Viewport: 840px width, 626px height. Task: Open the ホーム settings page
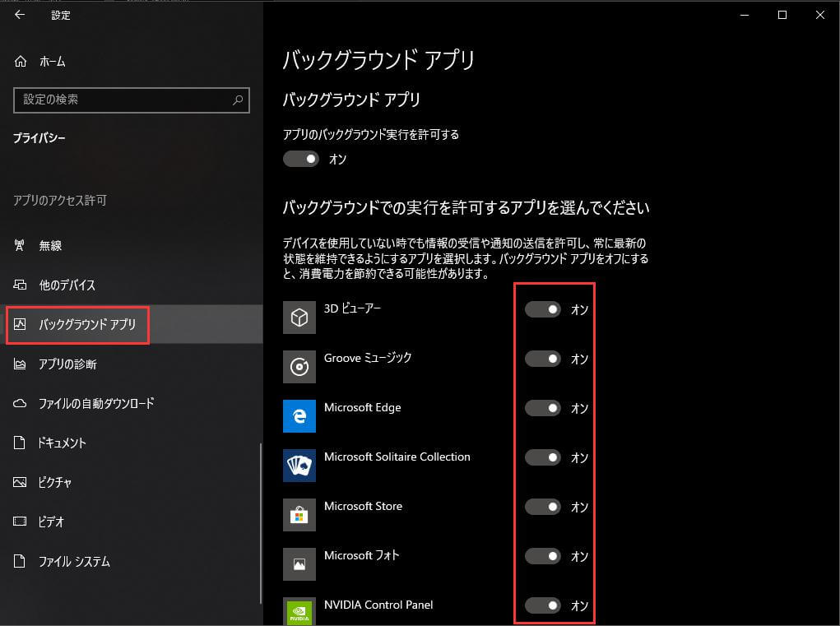132,62
